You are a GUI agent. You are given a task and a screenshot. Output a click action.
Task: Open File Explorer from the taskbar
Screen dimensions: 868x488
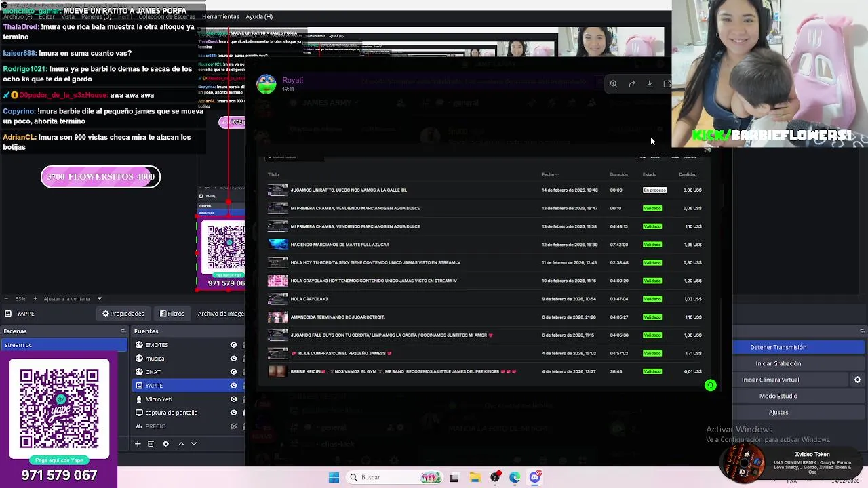(475, 477)
